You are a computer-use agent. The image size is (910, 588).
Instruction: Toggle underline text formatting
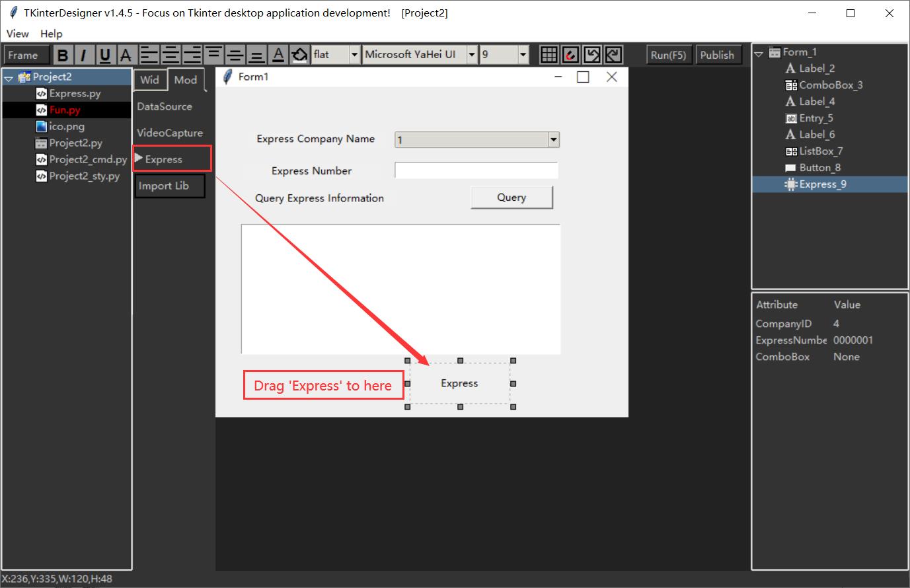[104, 55]
